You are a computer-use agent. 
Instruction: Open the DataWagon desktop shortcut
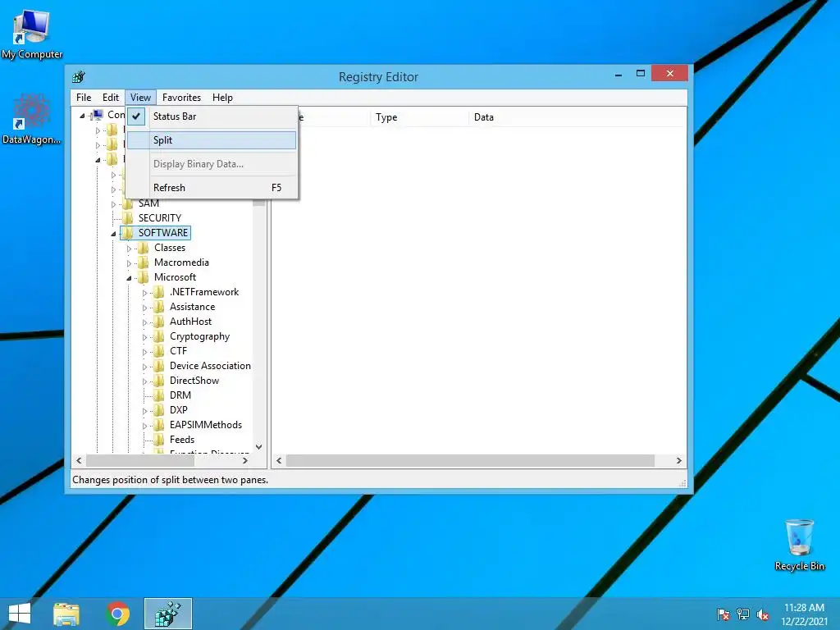(31, 119)
